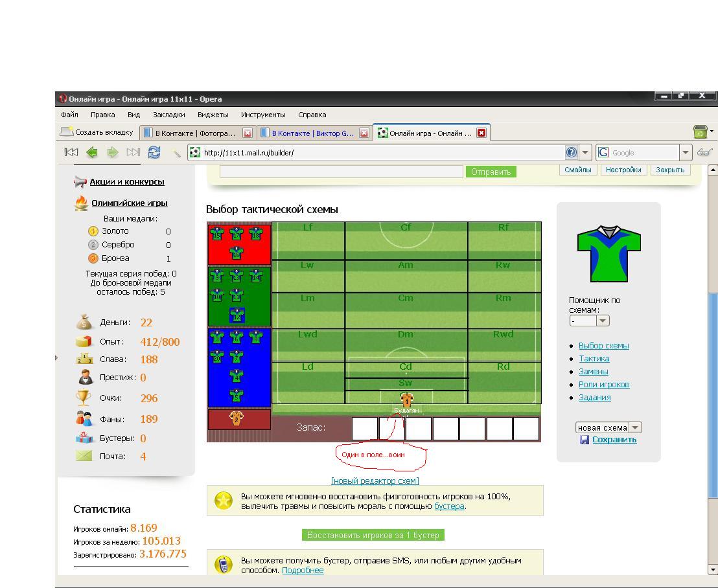Select the first empty Запас slot
This screenshot has height=588, width=718.
click(365, 429)
